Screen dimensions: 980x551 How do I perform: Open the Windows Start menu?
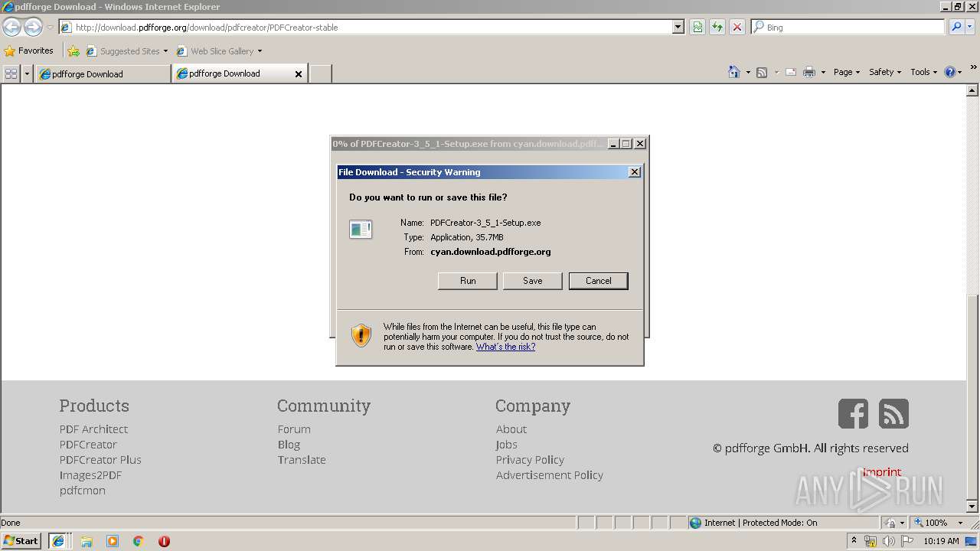pos(21,541)
